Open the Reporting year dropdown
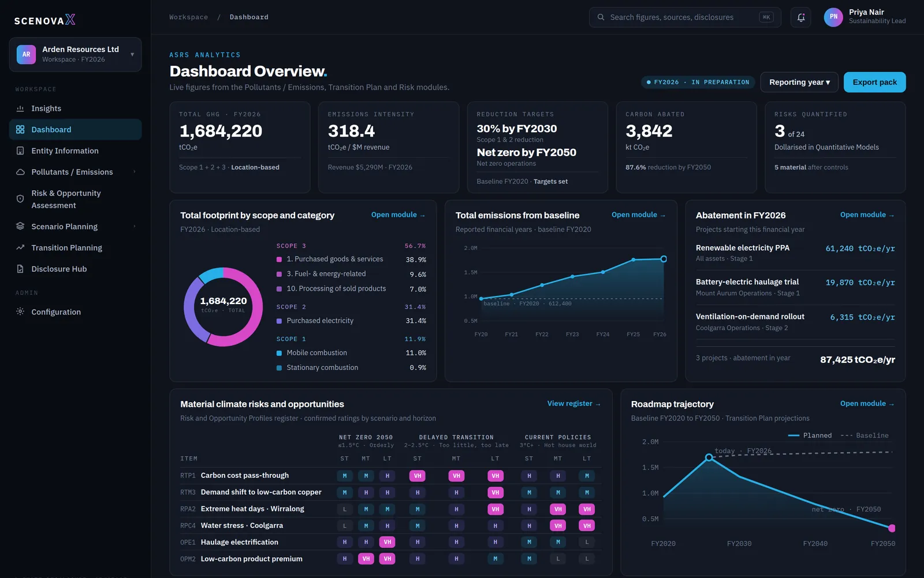Screen dimensions: 924x578 [x=799, y=82]
